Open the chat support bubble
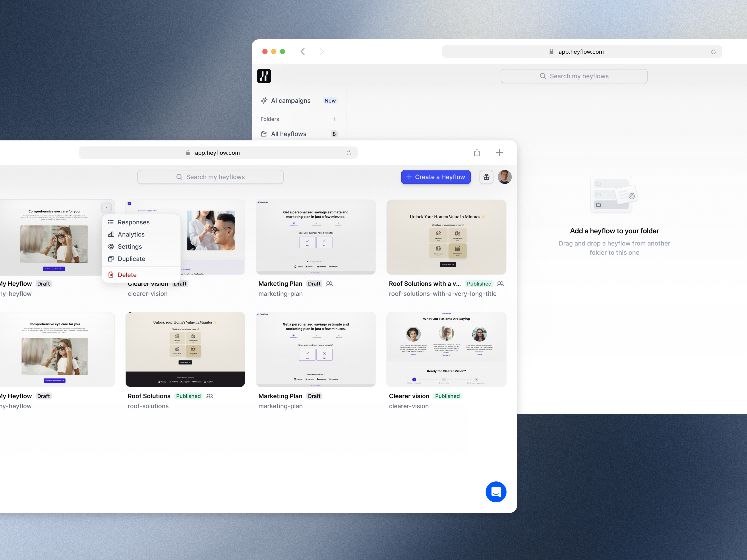Screen dimensions: 747x560 496,492
